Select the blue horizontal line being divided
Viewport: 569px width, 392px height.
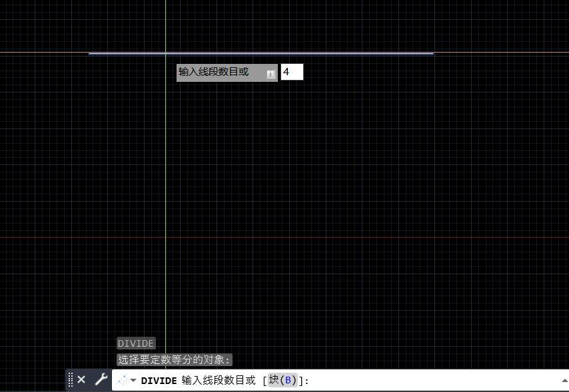261,54
